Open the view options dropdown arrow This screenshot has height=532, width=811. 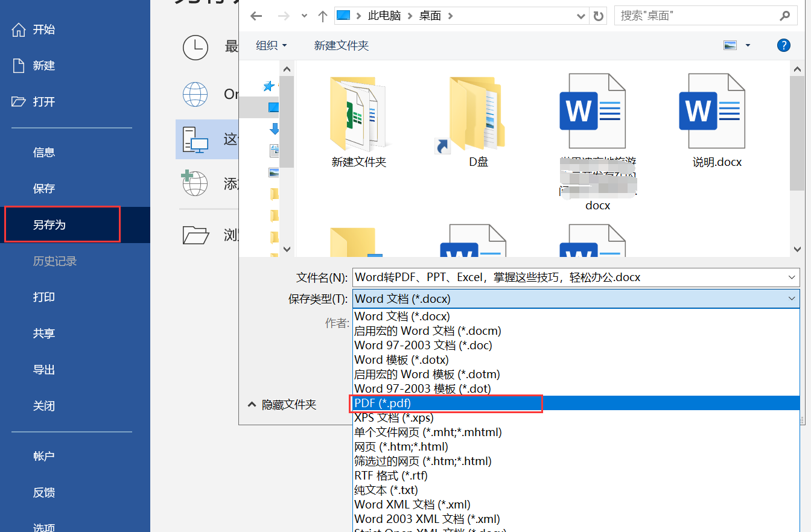tap(748, 45)
